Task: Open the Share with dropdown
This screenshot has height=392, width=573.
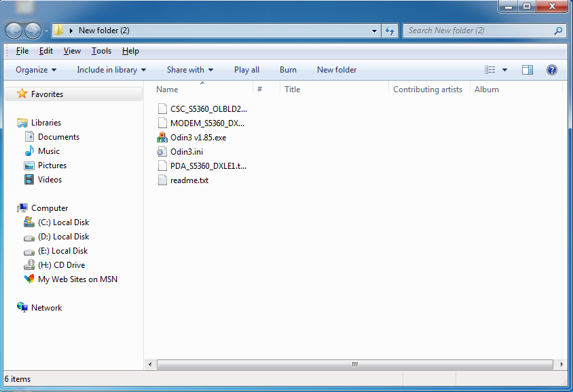Action: click(190, 70)
